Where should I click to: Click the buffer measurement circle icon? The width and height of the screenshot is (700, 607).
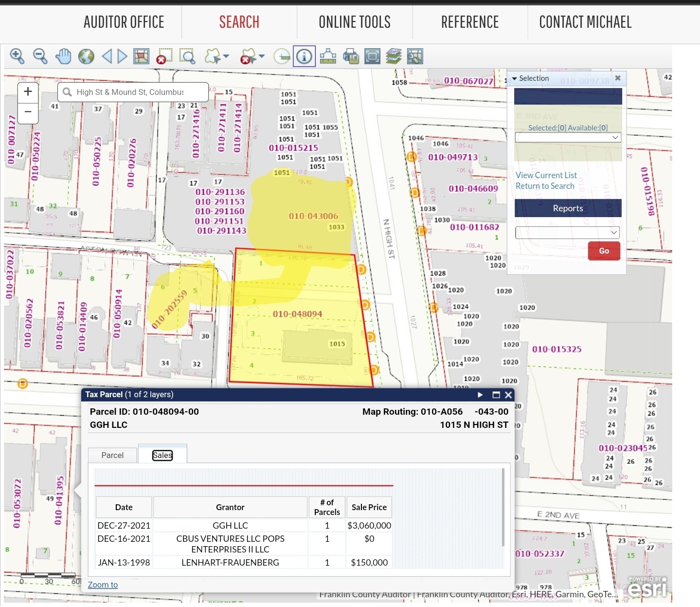click(282, 56)
